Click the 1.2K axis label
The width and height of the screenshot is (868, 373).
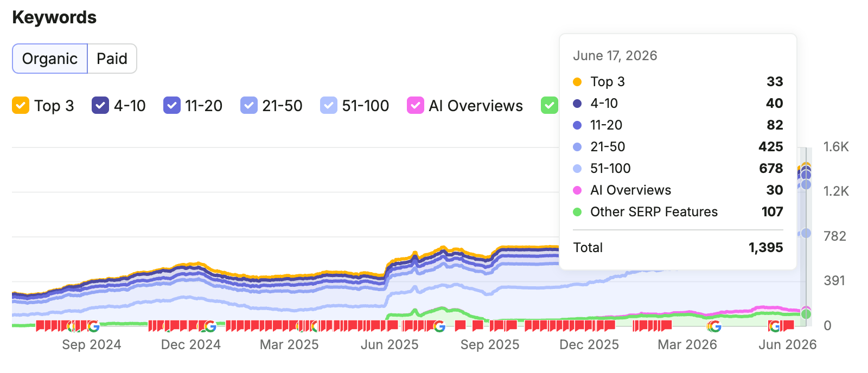pos(836,191)
